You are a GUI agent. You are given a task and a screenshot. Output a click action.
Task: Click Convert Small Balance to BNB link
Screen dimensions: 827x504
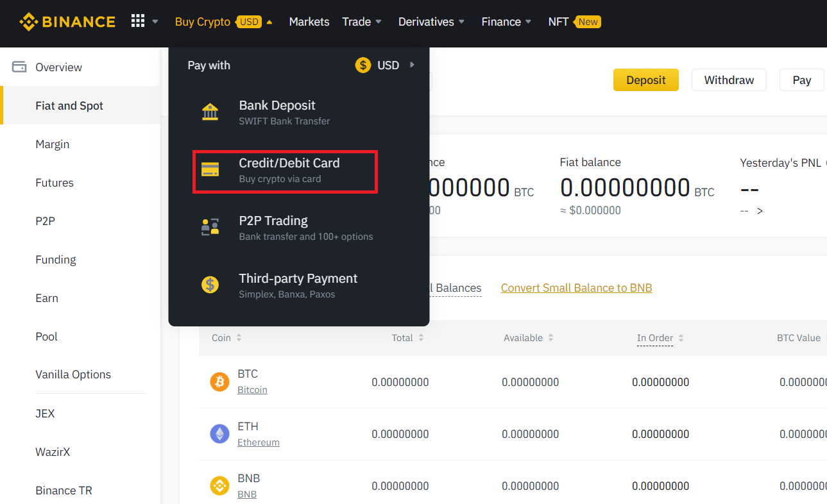[577, 288]
